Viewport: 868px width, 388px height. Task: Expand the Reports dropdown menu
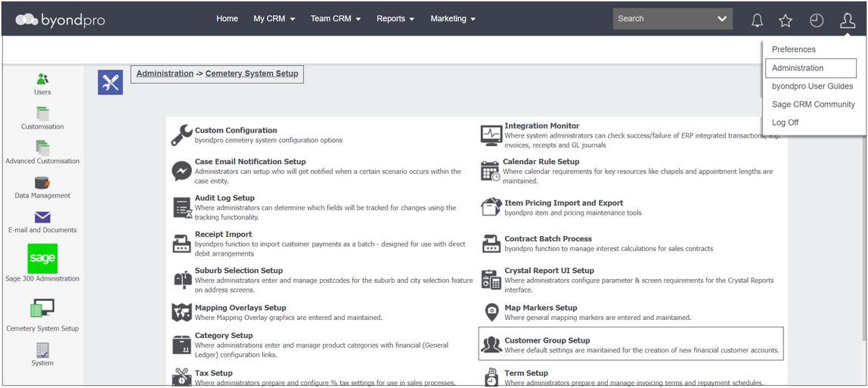[x=395, y=18]
